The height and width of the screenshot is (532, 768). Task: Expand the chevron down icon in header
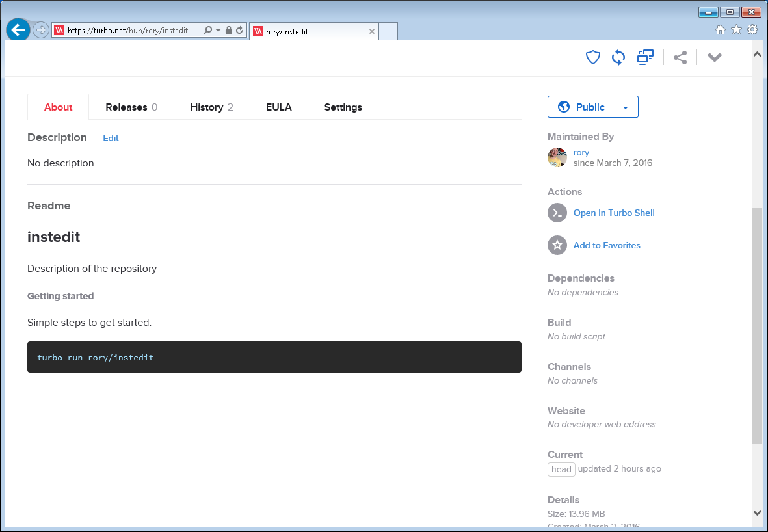pos(715,57)
